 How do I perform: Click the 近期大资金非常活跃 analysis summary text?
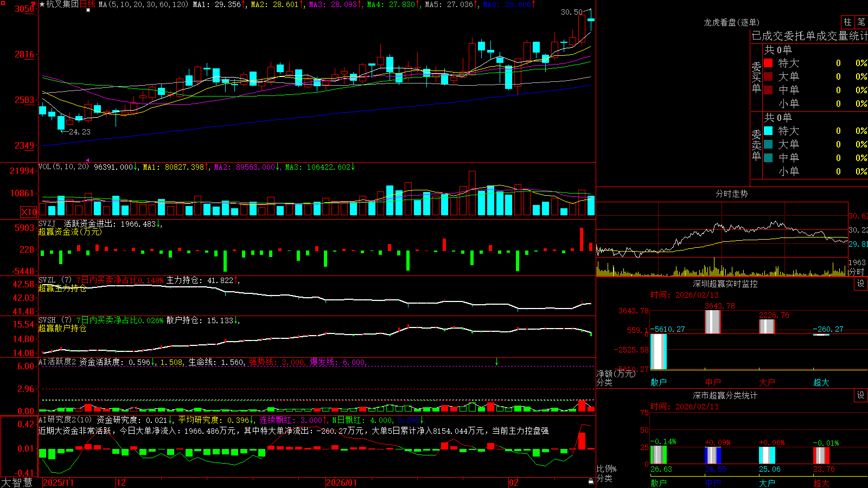coord(293,431)
